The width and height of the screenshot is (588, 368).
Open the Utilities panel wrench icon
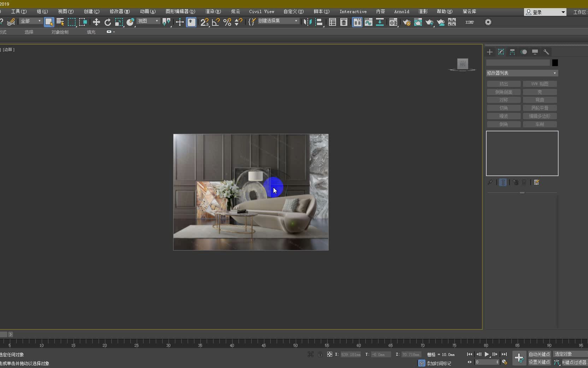coord(546,52)
